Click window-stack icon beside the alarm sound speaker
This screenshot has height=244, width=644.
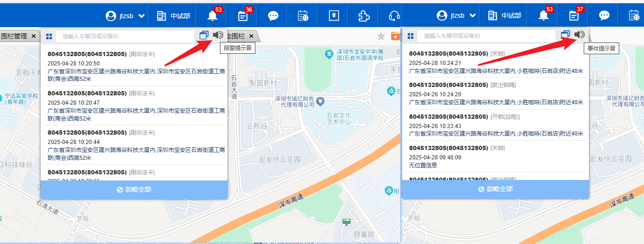point(204,35)
